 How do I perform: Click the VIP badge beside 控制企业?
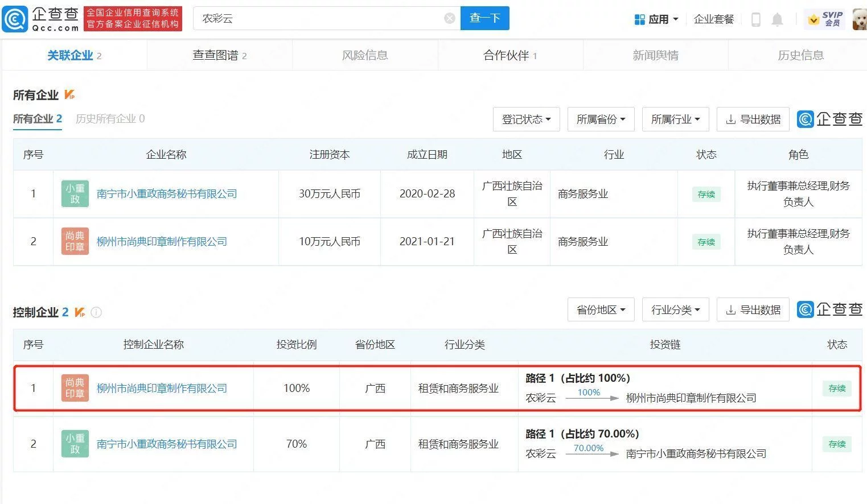80,312
